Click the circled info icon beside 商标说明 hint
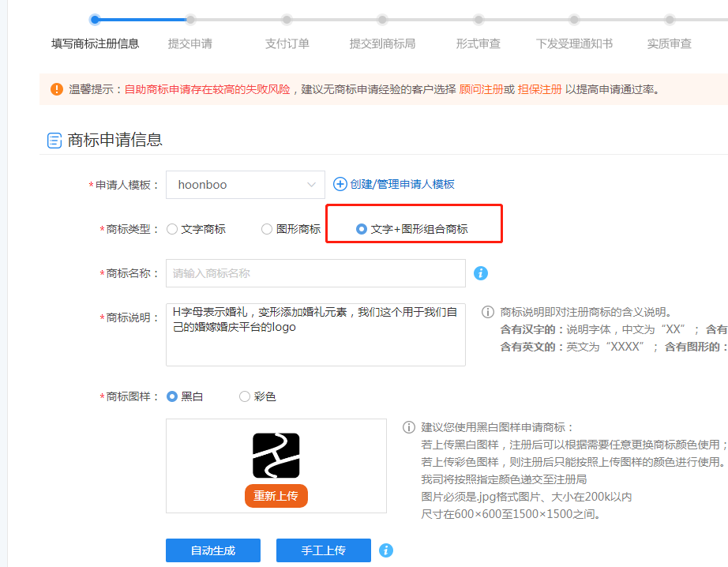Viewport: 728px width, 567px height. [487, 312]
